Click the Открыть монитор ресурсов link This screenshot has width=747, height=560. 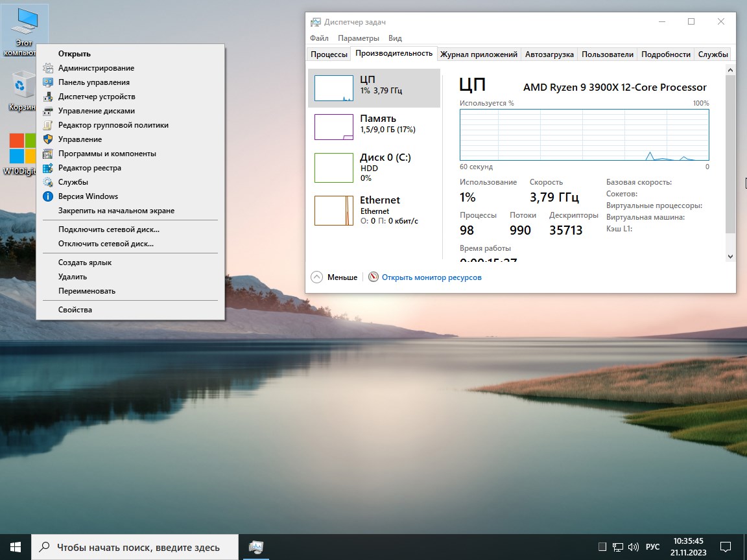[432, 277]
